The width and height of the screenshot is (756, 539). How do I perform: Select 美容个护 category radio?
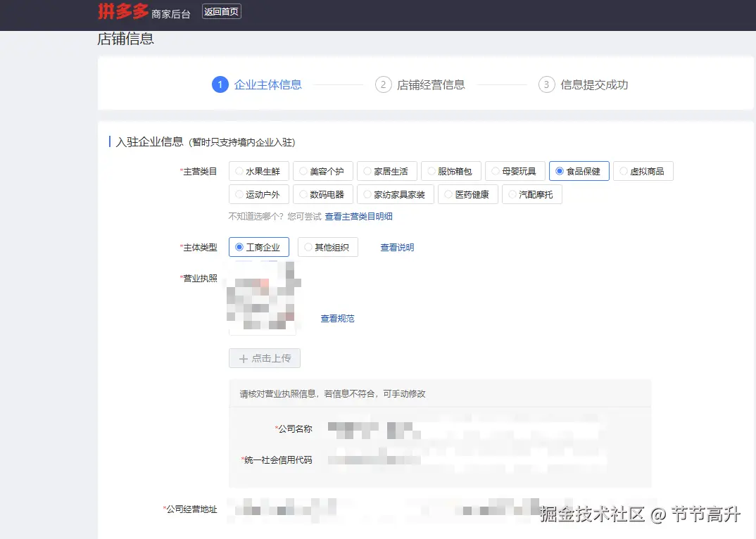click(323, 171)
